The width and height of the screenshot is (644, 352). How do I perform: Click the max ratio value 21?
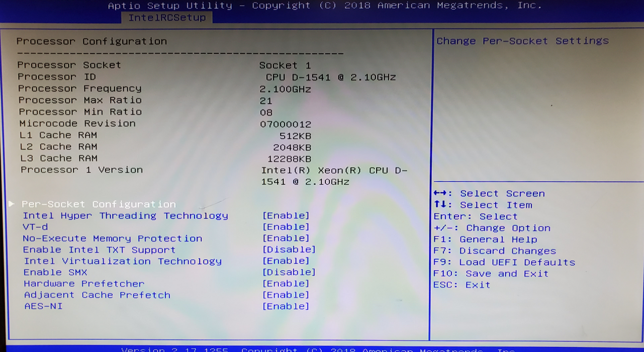pyautogui.click(x=266, y=101)
